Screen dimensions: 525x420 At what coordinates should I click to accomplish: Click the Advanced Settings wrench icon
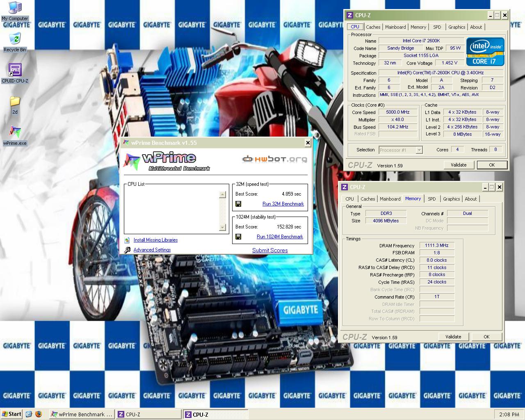point(127,250)
